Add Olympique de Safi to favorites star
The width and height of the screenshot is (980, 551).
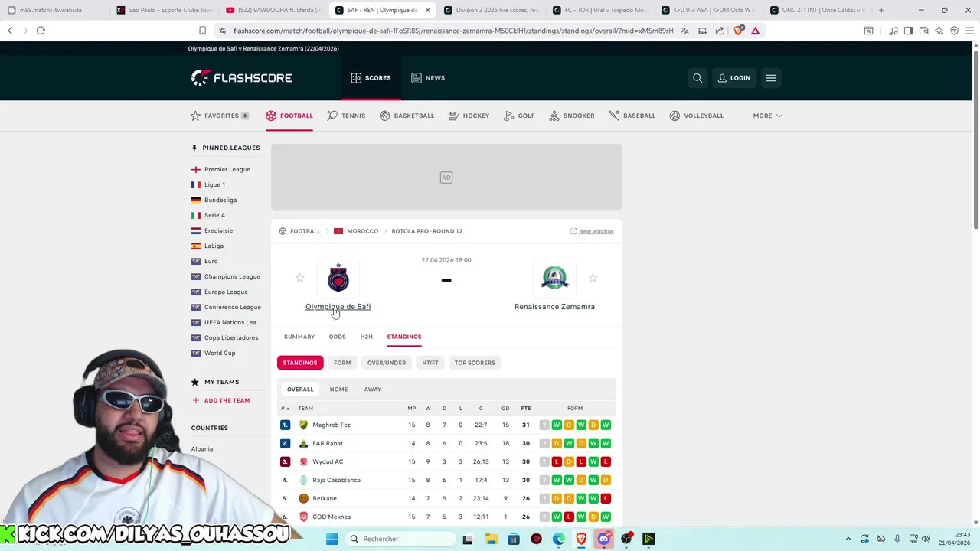pyautogui.click(x=300, y=278)
